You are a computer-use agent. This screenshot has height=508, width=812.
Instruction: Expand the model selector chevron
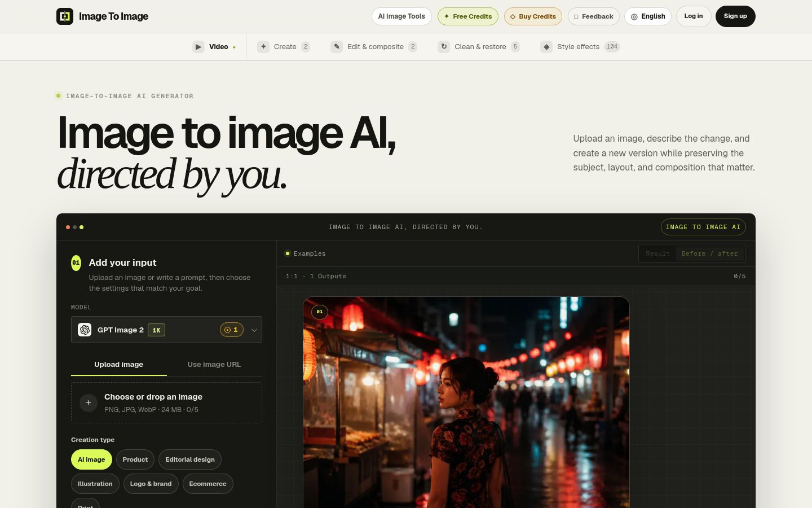click(254, 330)
